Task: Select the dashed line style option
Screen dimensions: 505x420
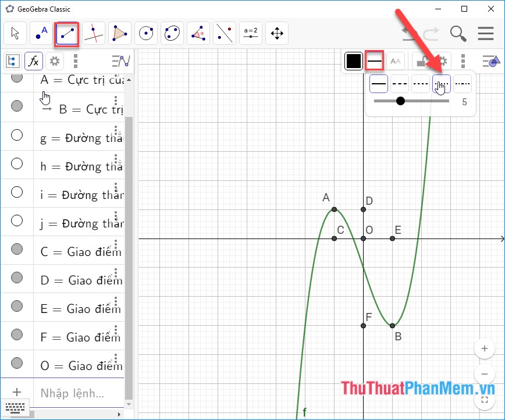Action: [x=400, y=84]
